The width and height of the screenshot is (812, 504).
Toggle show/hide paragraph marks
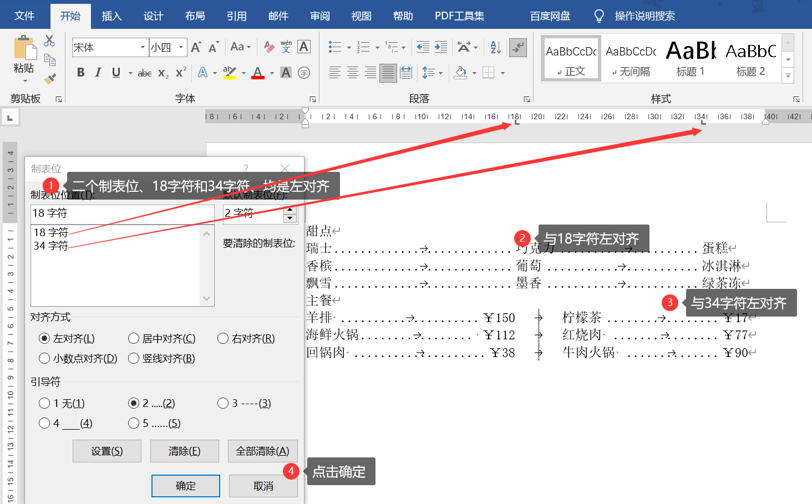coord(518,47)
